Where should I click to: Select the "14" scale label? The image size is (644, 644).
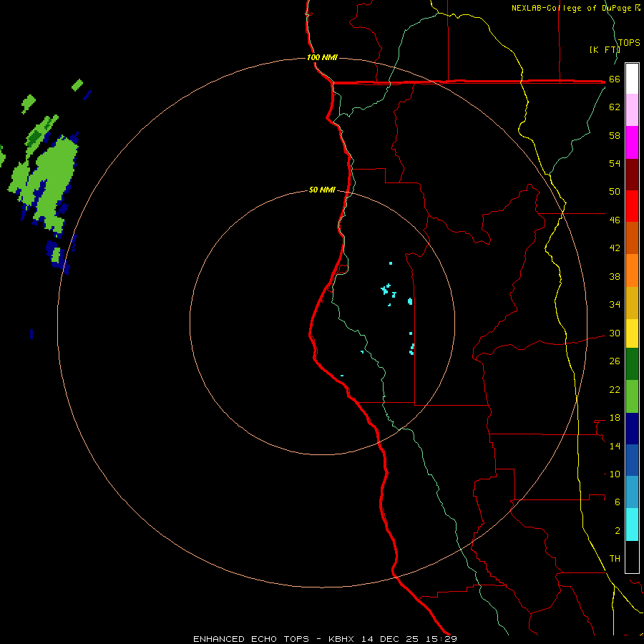(x=615, y=447)
